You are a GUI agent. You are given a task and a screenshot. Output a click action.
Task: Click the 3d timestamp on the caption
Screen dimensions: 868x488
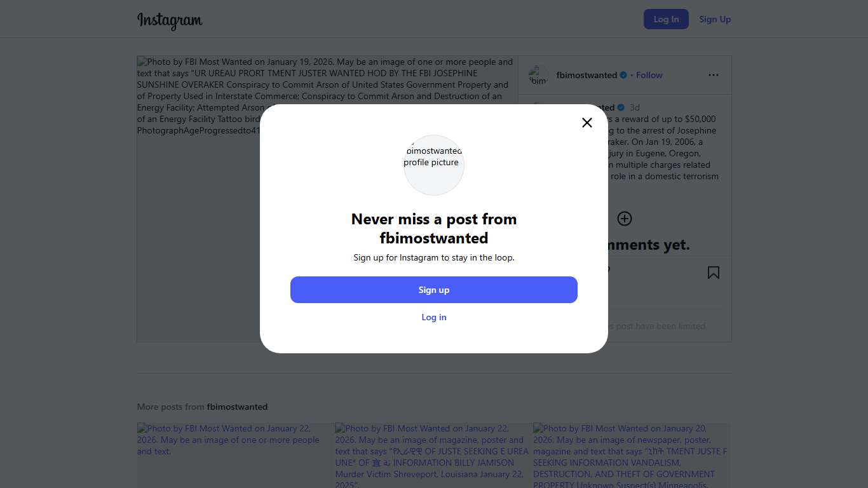[x=635, y=107]
